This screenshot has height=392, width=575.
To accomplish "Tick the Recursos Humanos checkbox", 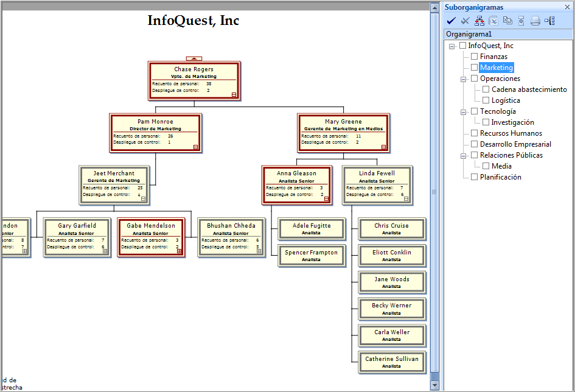I will coord(475,133).
